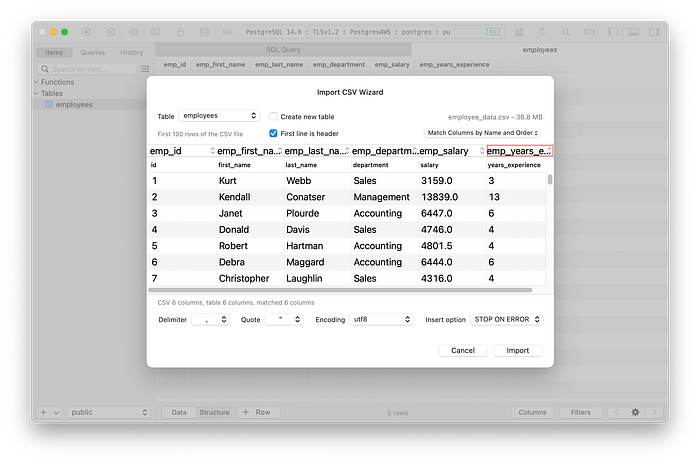Open the emp_departm... column mapping dropdown
Image resolution: width=700 pixels, height=464 pixels.
point(384,151)
